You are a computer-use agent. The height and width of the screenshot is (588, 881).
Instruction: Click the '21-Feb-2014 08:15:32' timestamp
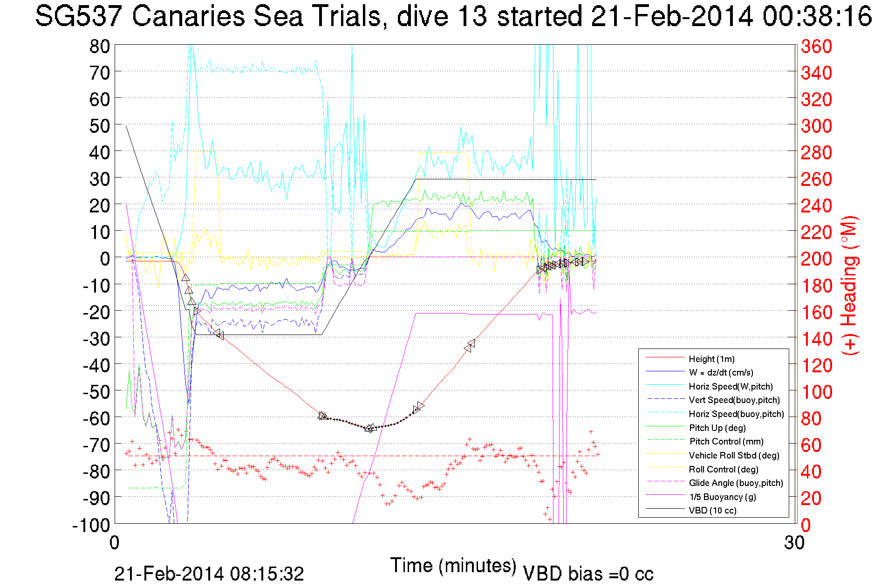coord(209,574)
